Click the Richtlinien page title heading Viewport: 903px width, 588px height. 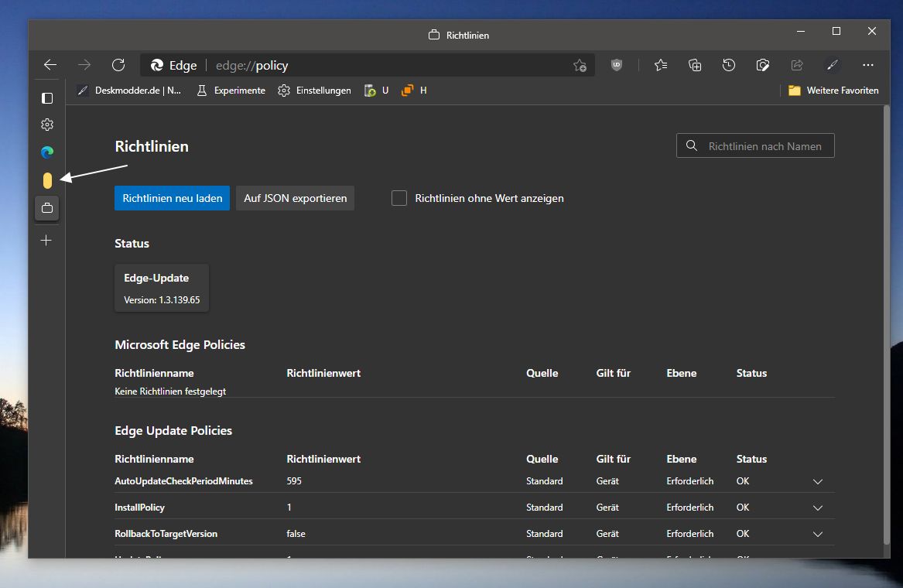tap(152, 146)
